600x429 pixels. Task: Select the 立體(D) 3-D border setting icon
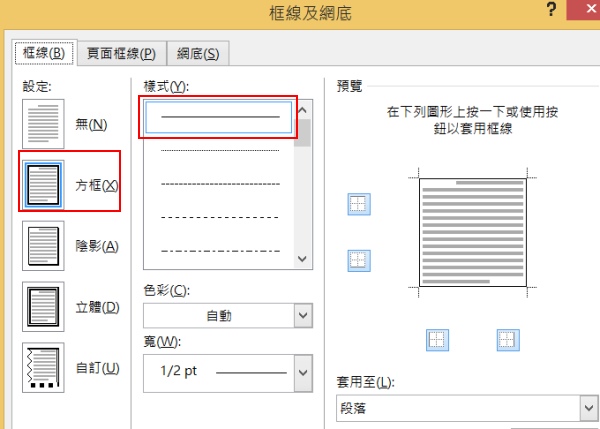click(x=43, y=307)
